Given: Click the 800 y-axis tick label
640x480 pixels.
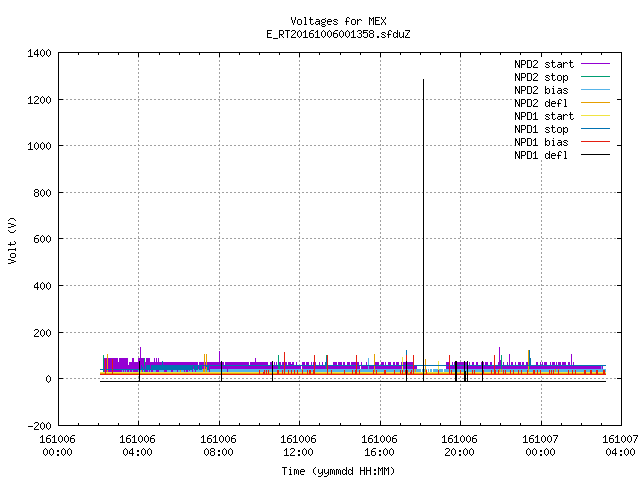Looking at the screenshot, I should (x=42, y=193).
